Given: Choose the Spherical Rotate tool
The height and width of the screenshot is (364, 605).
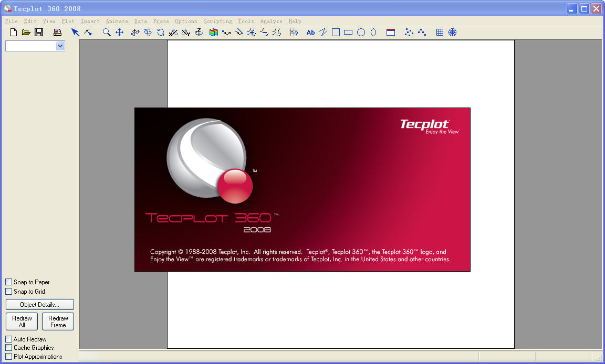Looking at the screenshot, I should coord(135,33).
